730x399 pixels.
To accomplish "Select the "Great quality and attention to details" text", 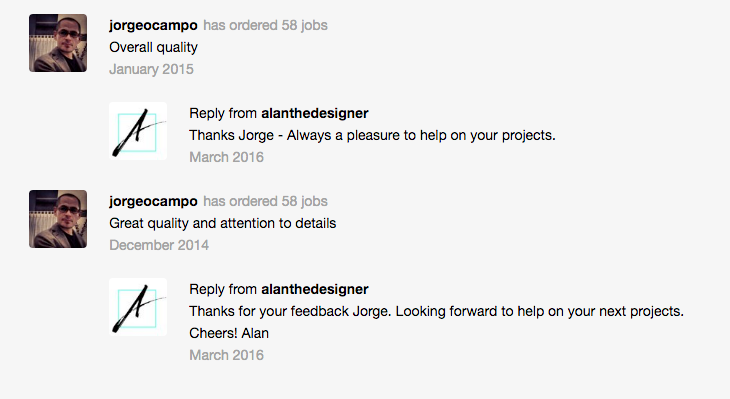I will [x=223, y=223].
